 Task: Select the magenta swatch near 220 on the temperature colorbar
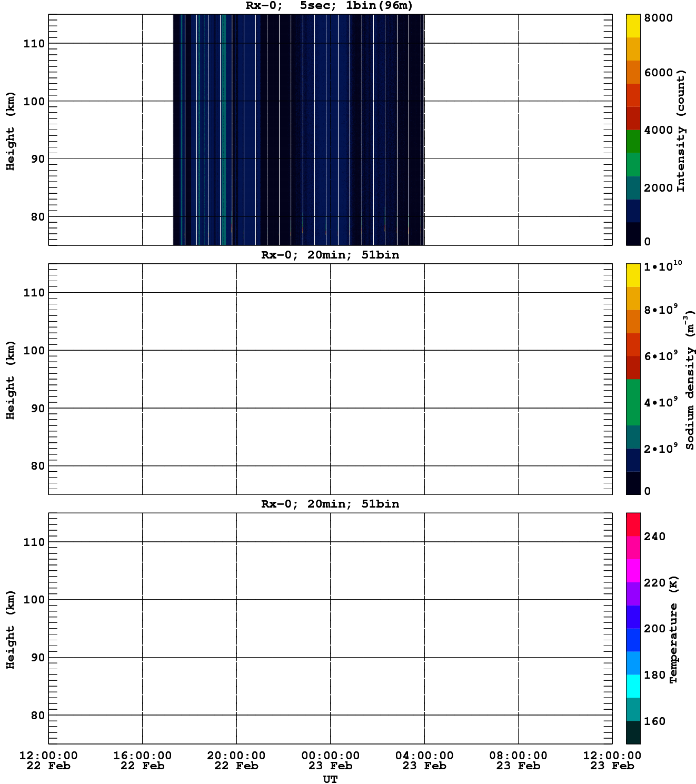coord(633,571)
